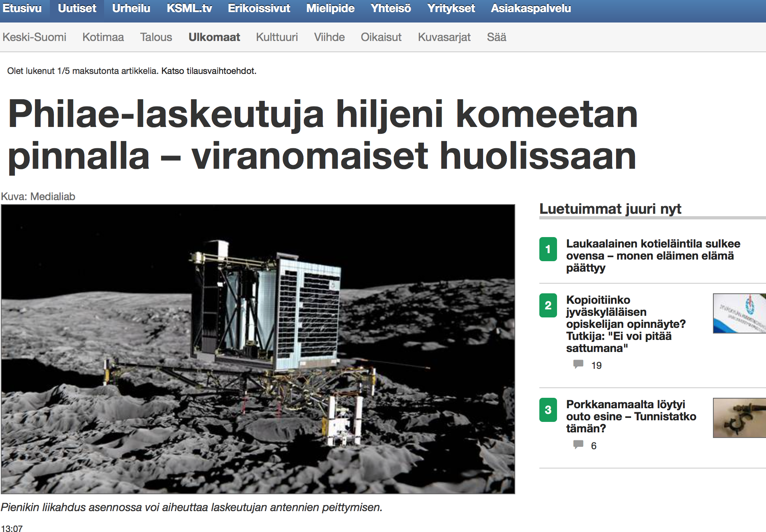The height and width of the screenshot is (532, 766).
Task: Open KSML.tv from the top navigation
Action: coord(189,8)
